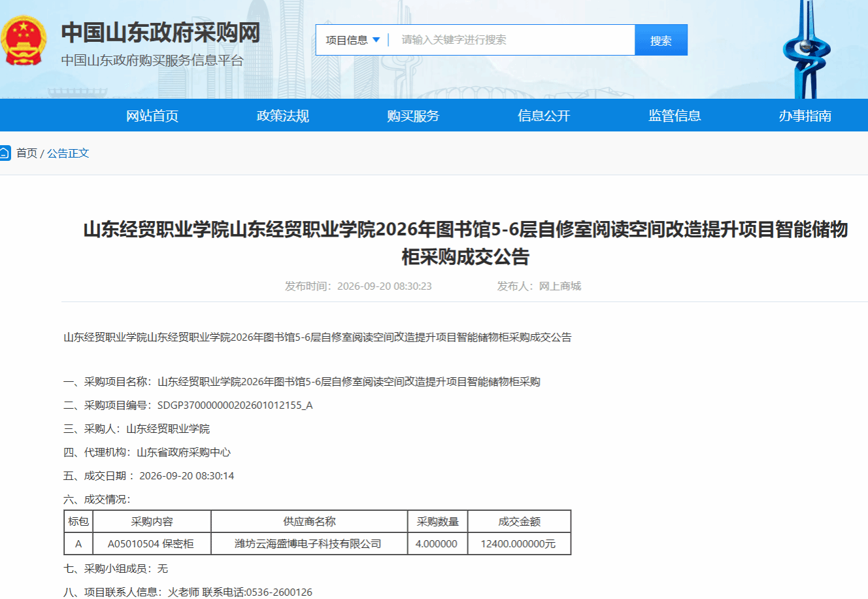Viewport: 868px width, 599px height.
Task: Click the 首页 breadcrumb link
Action: [27, 153]
